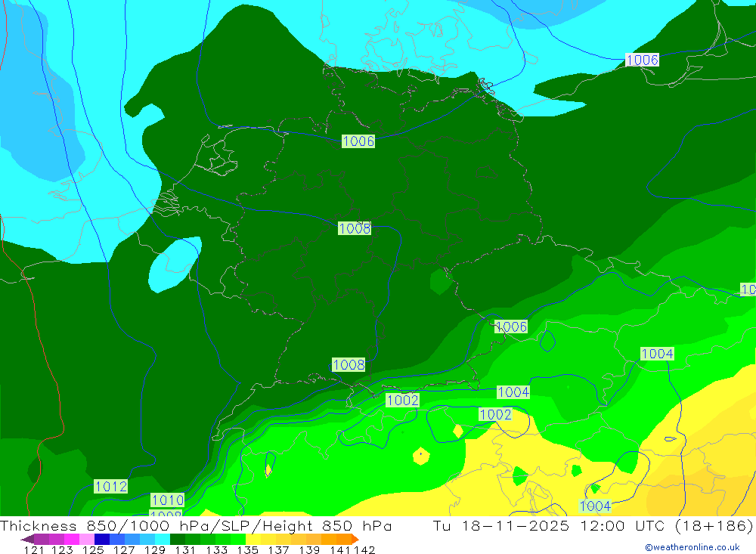
Task: Click the purple arrow at legend start
Action: [x=27, y=539]
